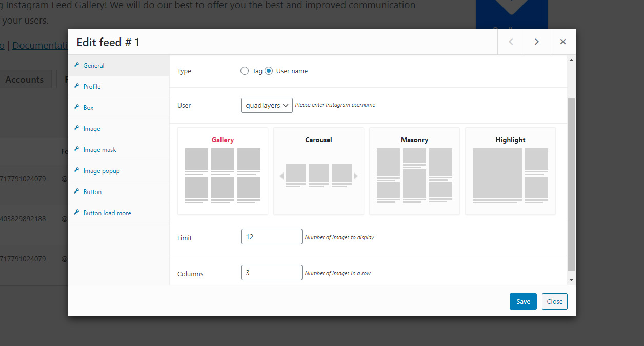Open the Box settings tab
This screenshot has width=644, height=346.
pos(119,108)
